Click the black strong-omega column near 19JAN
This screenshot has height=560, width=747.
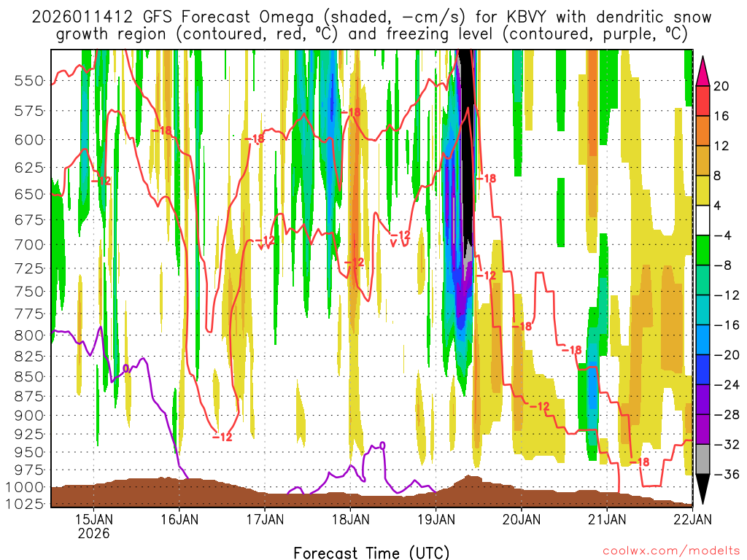click(x=465, y=146)
